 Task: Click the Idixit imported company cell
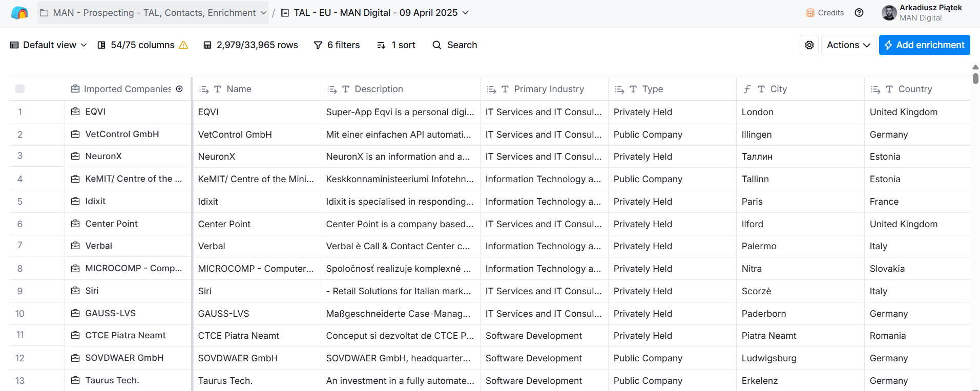128,201
